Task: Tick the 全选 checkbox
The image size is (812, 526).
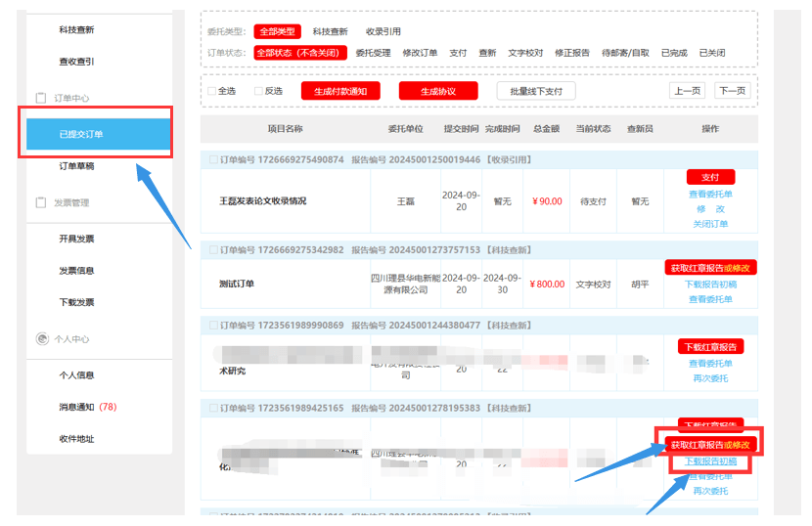Action: 211,91
